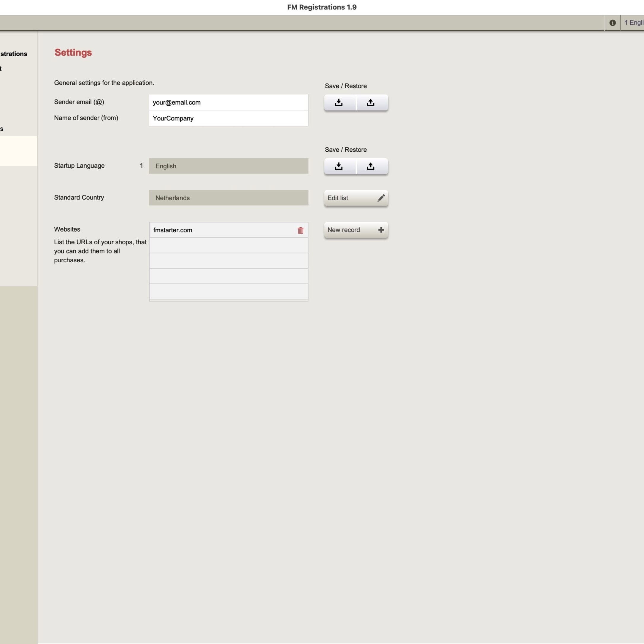The height and width of the screenshot is (644, 644).
Task: Click the Startup Language number field
Action: pyautogui.click(x=141, y=166)
